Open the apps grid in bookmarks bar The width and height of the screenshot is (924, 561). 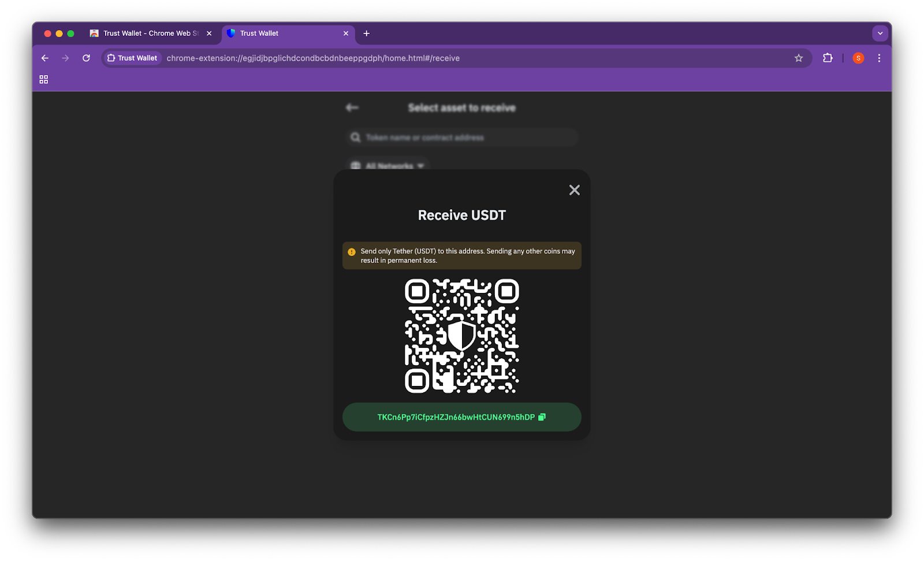point(44,80)
